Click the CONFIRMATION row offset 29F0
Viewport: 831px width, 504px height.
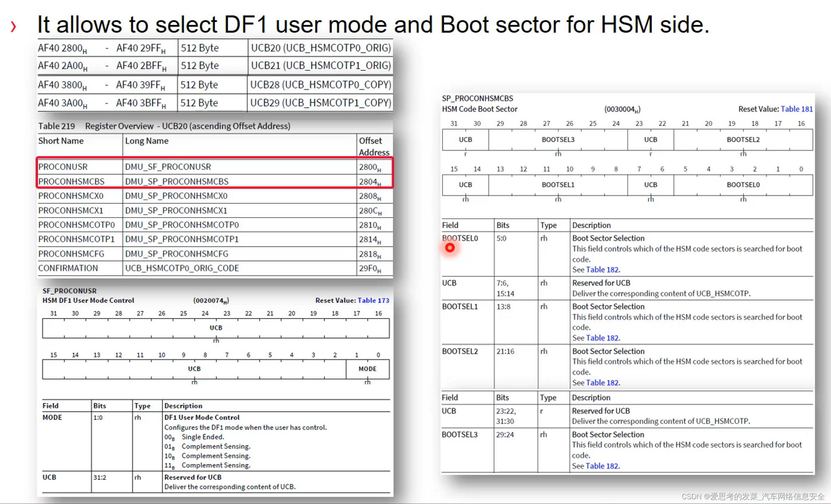(x=370, y=268)
